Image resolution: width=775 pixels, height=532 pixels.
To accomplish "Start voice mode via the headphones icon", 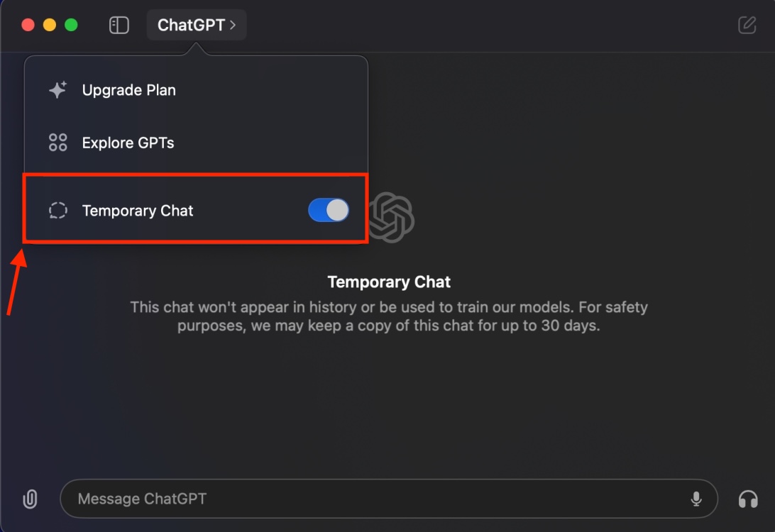I will pos(747,499).
